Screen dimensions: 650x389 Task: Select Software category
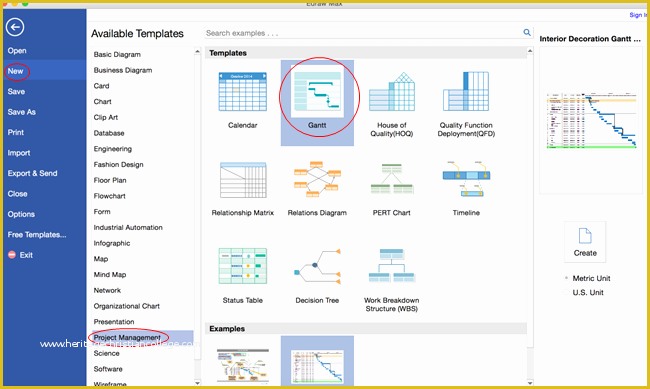click(x=108, y=369)
